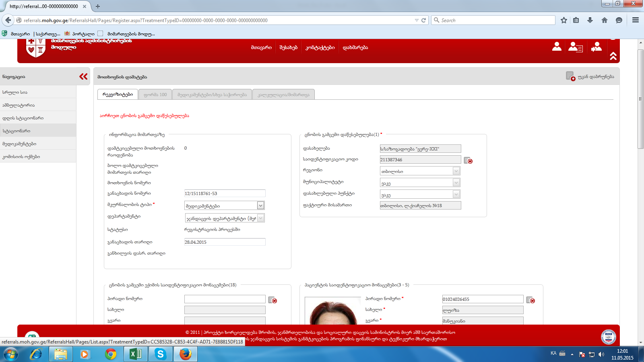The image size is (644, 362).
Task: Click lookup icon beside patient's პირადი ნომერი
Action: (530, 300)
